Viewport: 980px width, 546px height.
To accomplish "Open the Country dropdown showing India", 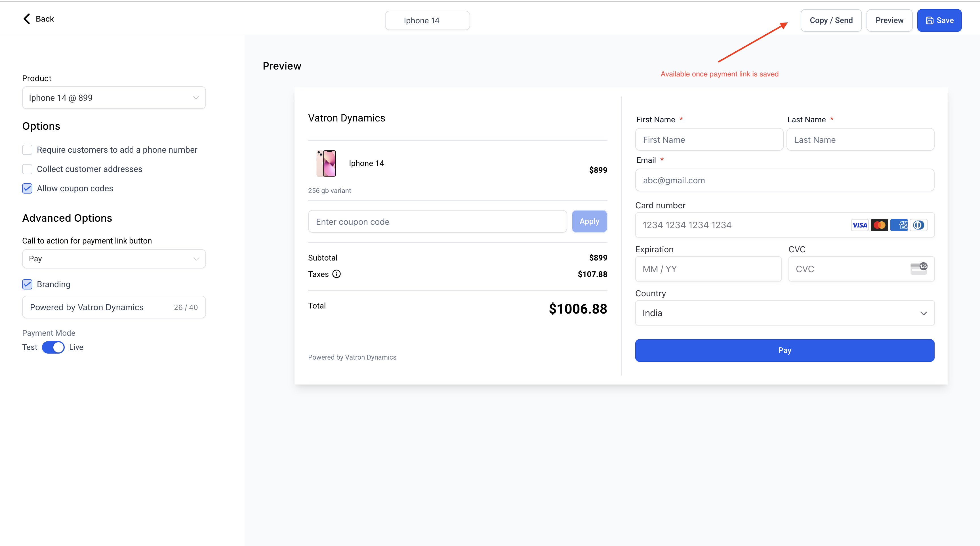I will pos(785,313).
